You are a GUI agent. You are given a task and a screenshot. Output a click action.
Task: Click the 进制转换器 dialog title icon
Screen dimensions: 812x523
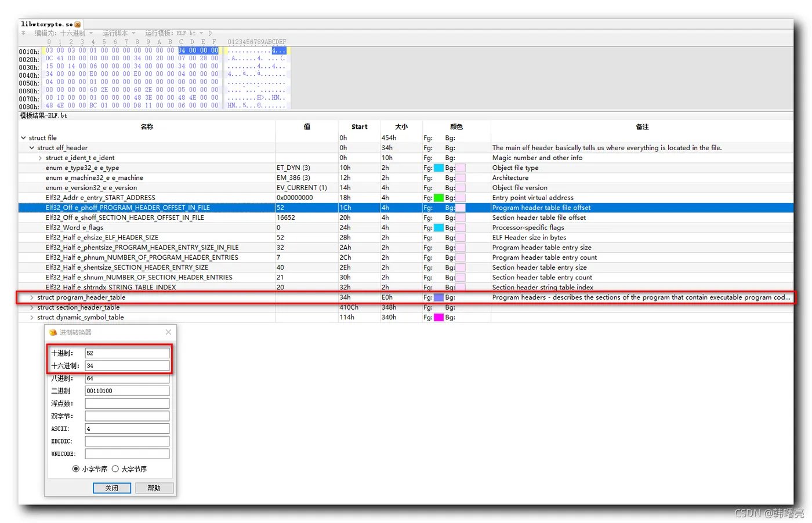point(53,332)
